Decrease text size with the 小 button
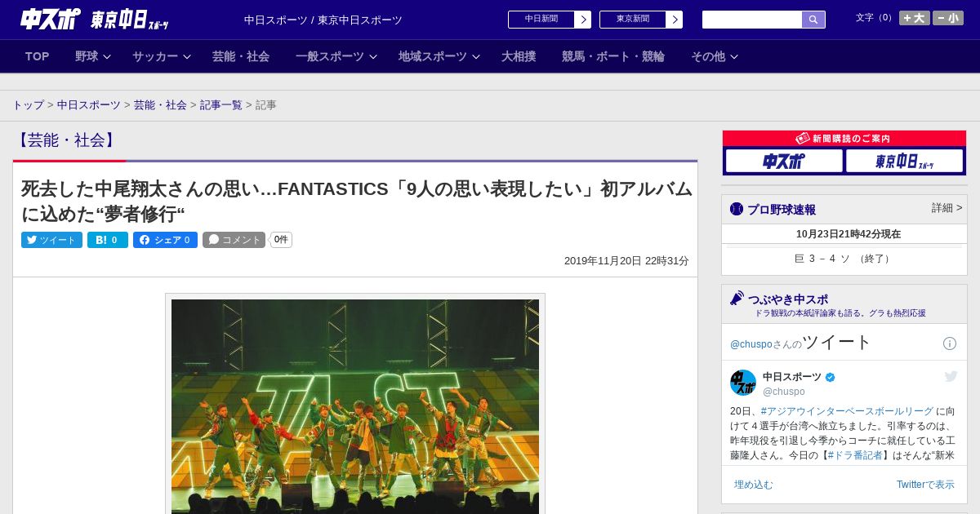The height and width of the screenshot is (514, 980). pyautogui.click(x=948, y=18)
